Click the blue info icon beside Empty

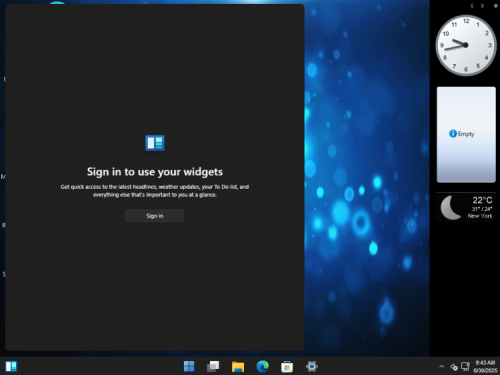(453, 134)
